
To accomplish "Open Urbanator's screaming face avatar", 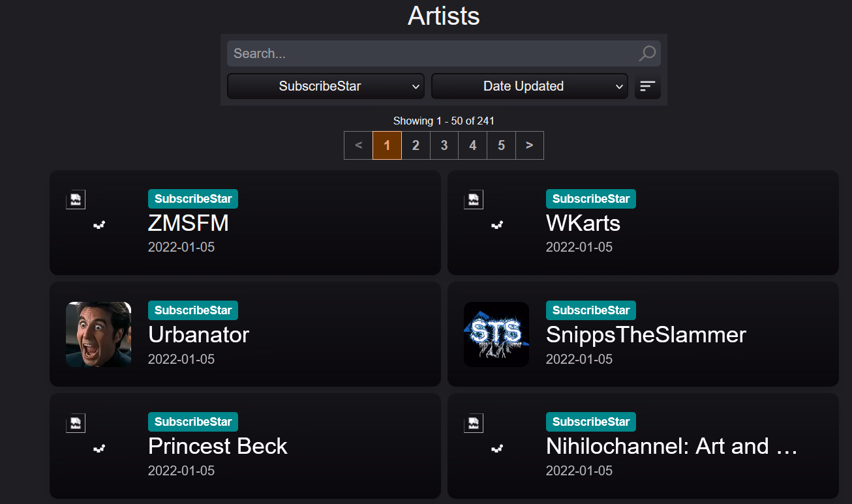I will (x=99, y=334).
